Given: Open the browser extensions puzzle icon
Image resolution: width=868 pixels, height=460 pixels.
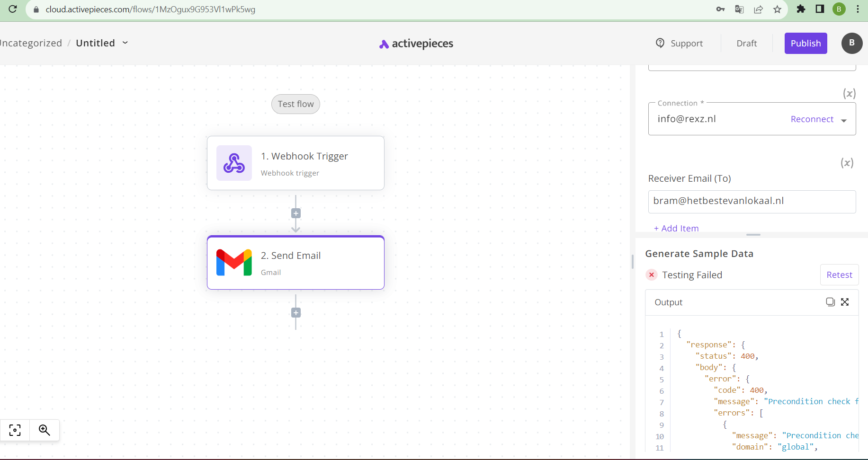Looking at the screenshot, I should (x=801, y=9).
